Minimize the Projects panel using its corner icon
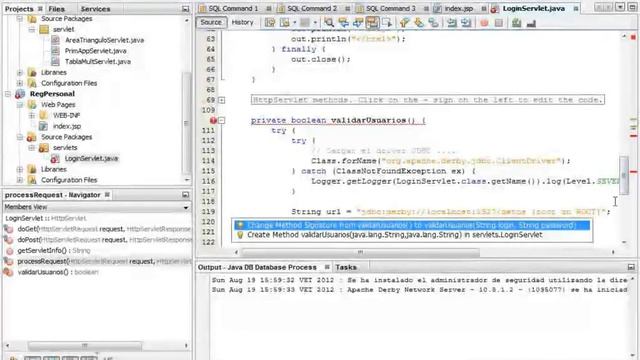This screenshot has height=360, width=640. tap(185, 9)
